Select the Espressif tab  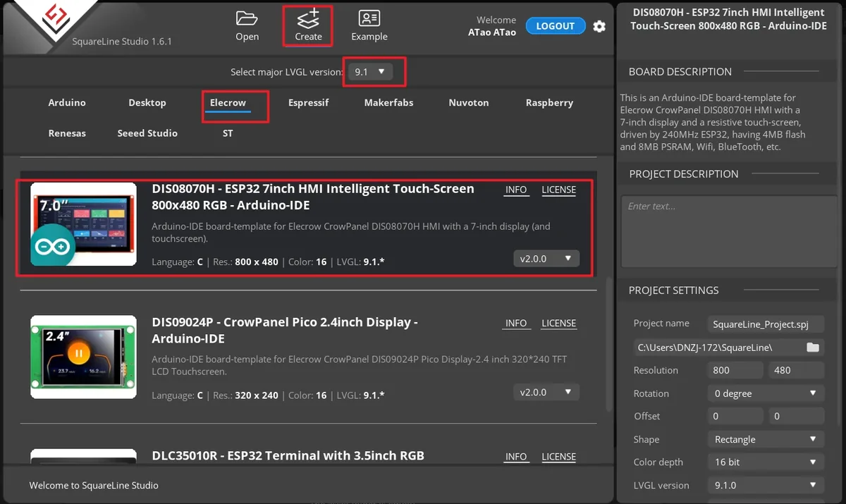[x=309, y=103]
